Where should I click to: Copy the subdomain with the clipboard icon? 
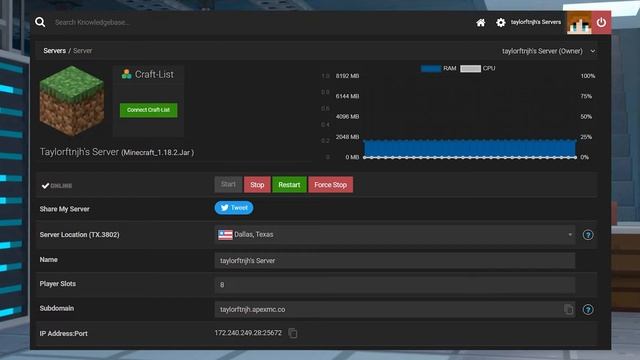[x=568, y=309]
